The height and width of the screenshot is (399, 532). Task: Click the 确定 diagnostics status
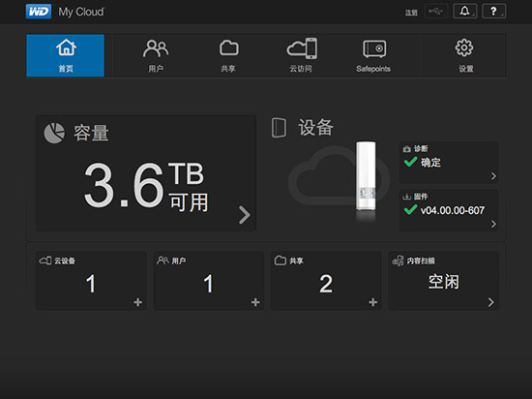point(430,163)
